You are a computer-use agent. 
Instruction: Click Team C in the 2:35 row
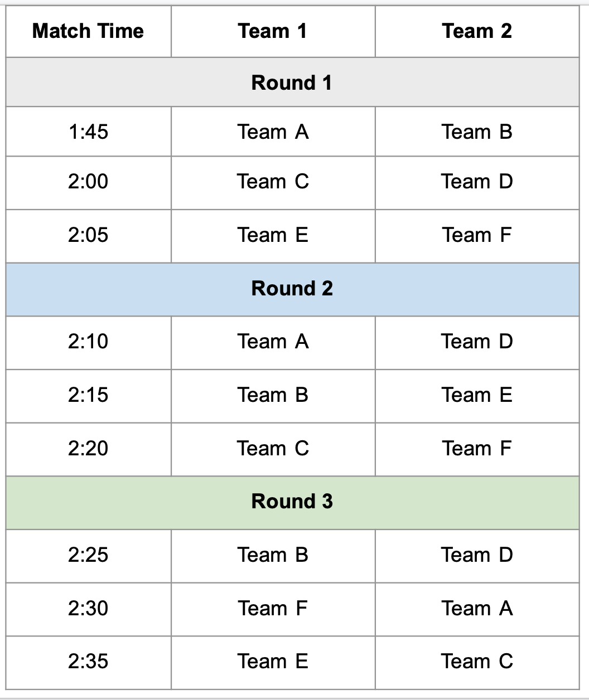[x=477, y=662]
